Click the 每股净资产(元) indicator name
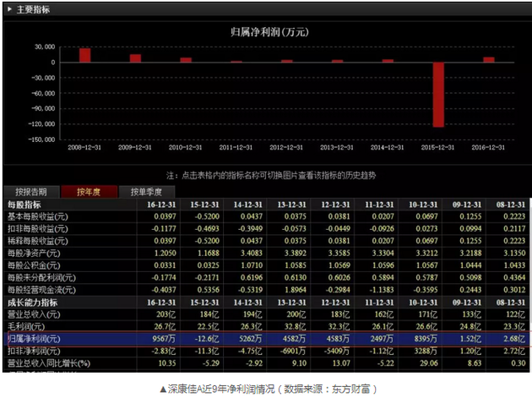Image resolution: width=532 pixels, height=398 pixels. click(x=32, y=253)
